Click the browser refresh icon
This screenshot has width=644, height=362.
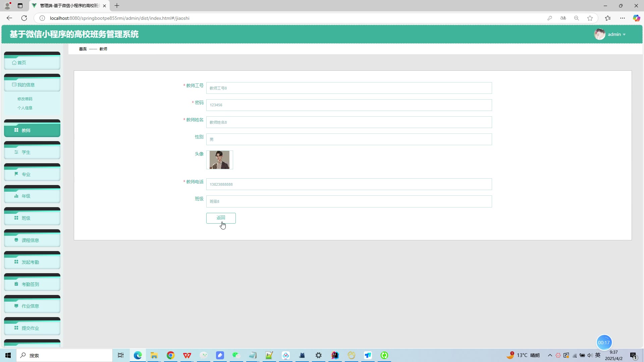pos(24,18)
